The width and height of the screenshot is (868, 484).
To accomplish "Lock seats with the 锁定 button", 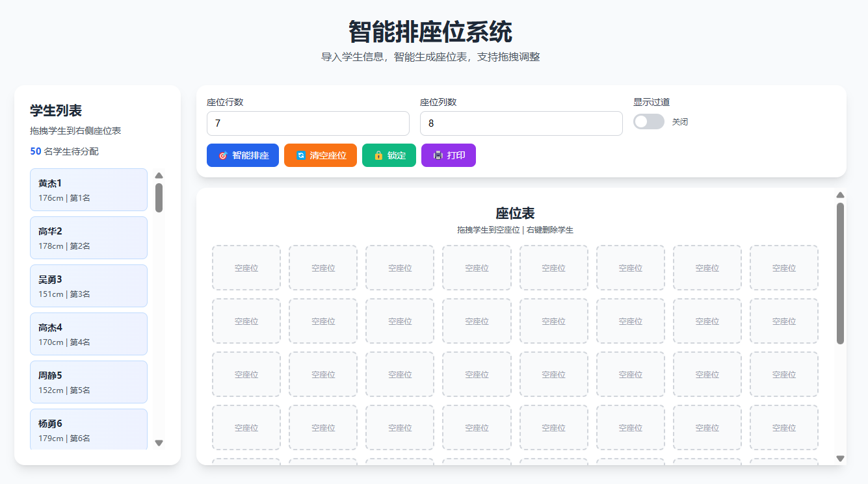I will click(x=389, y=155).
